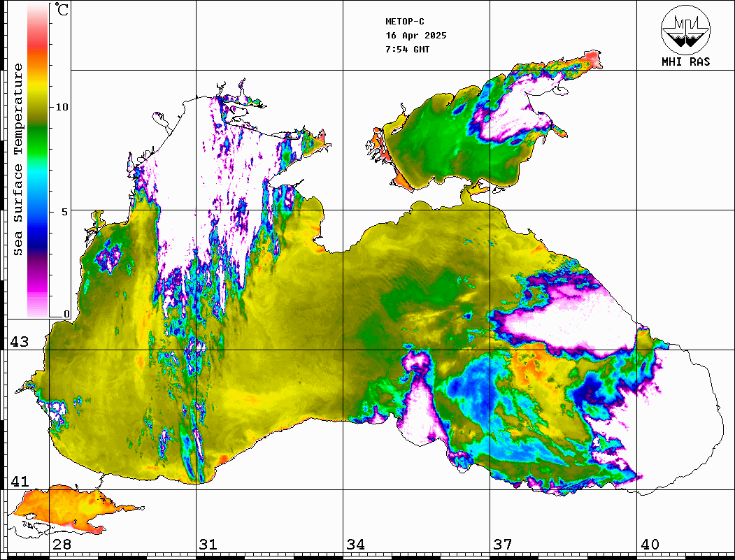Click the '5' value on temperature scale
Viewport: 735px width, 560px height.
click(x=65, y=211)
